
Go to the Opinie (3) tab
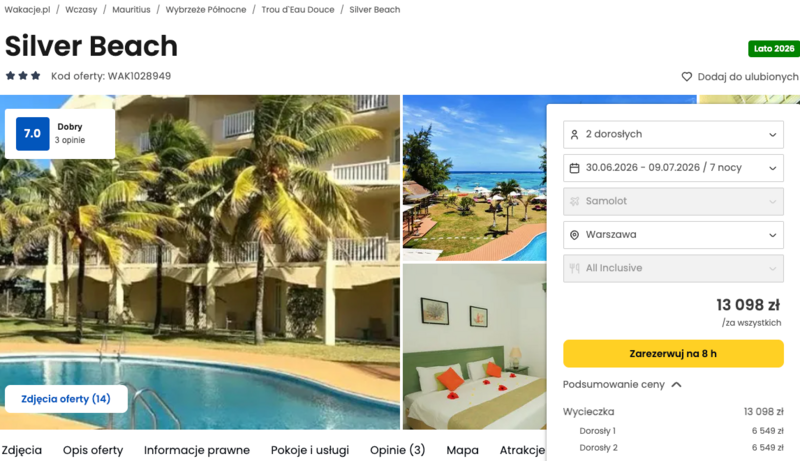[x=397, y=450]
